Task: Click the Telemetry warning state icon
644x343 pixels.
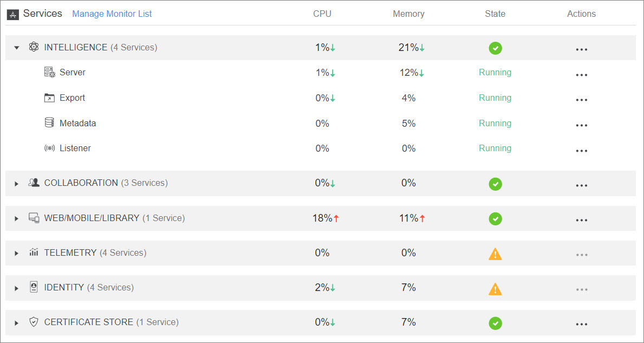Action: pyautogui.click(x=495, y=254)
